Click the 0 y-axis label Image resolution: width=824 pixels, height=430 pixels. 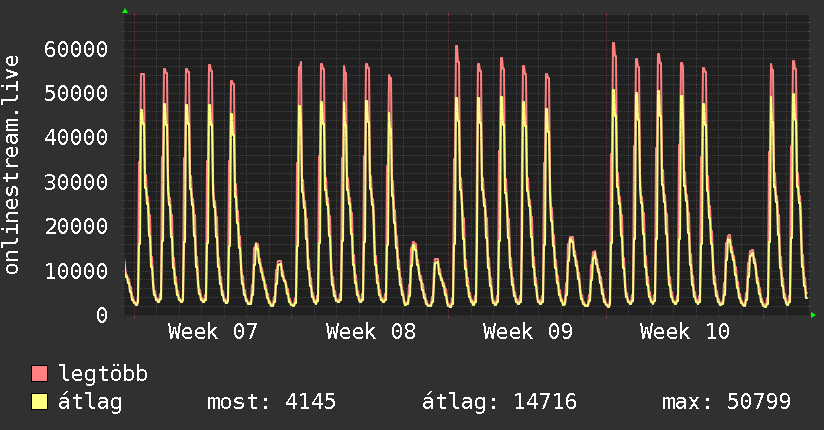[x=102, y=315]
